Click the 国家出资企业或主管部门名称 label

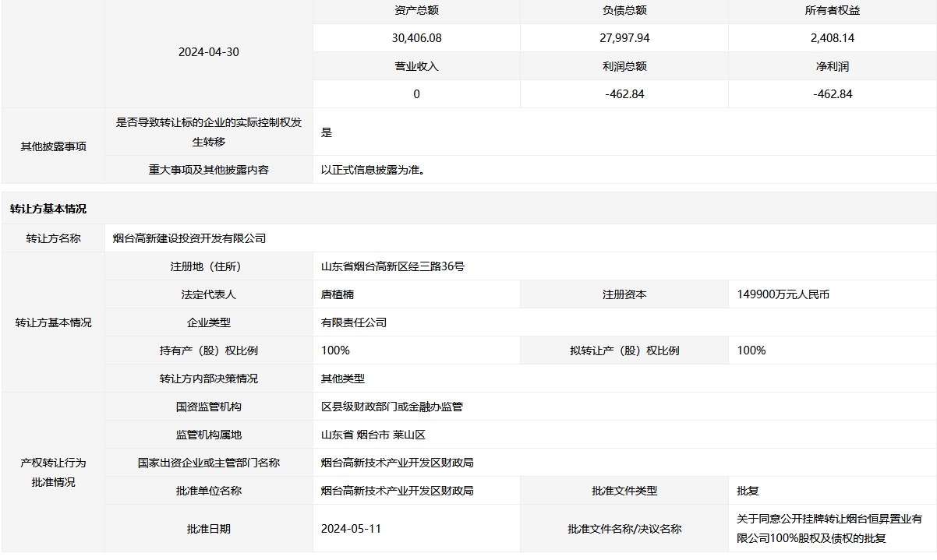(x=208, y=463)
